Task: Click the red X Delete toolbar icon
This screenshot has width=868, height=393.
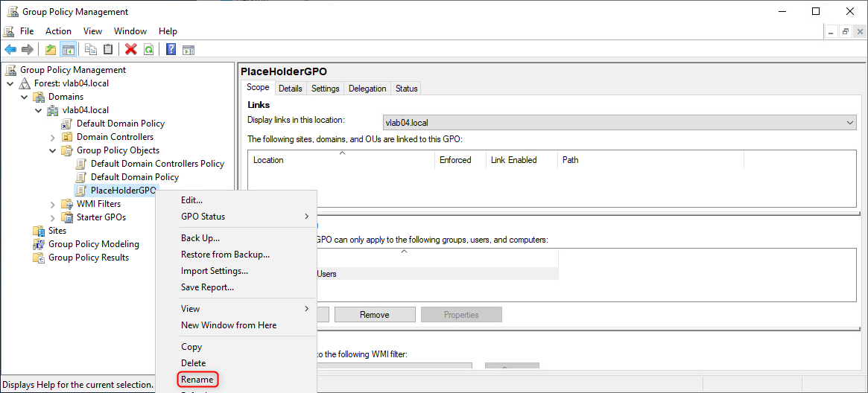Action: pos(131,50)
